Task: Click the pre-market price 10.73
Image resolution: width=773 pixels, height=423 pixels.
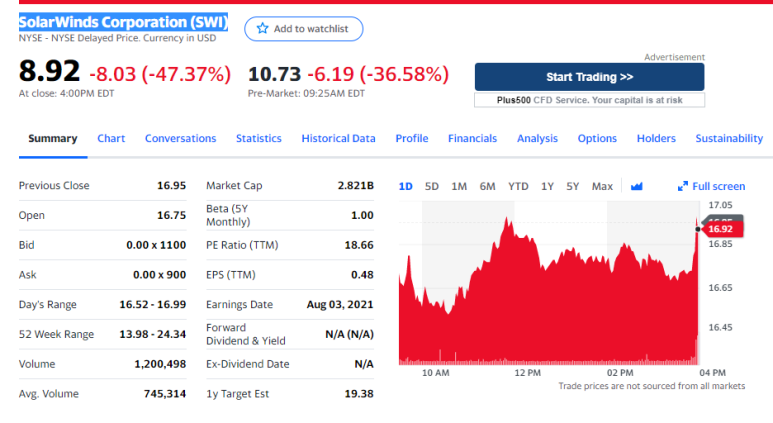Action: coord(274,74)
